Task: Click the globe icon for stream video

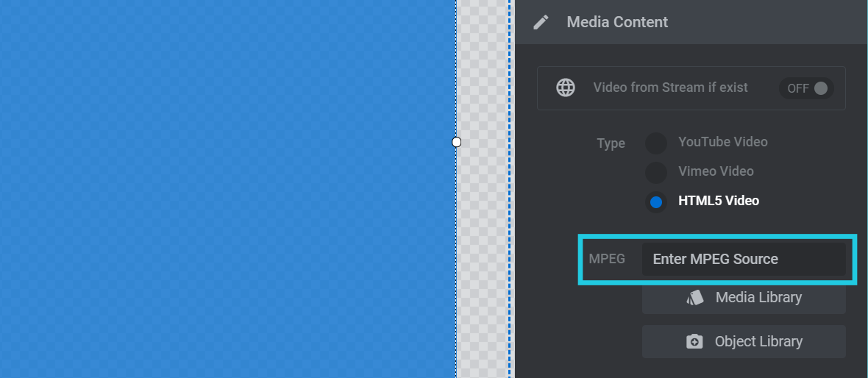Action: pos(565,88)
